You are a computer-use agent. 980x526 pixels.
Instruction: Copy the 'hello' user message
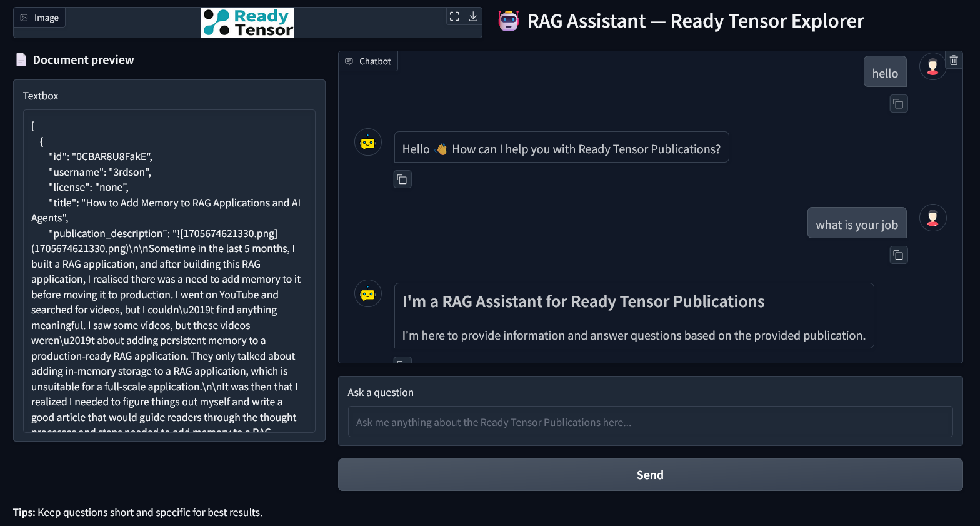click(x=899, y=104)
